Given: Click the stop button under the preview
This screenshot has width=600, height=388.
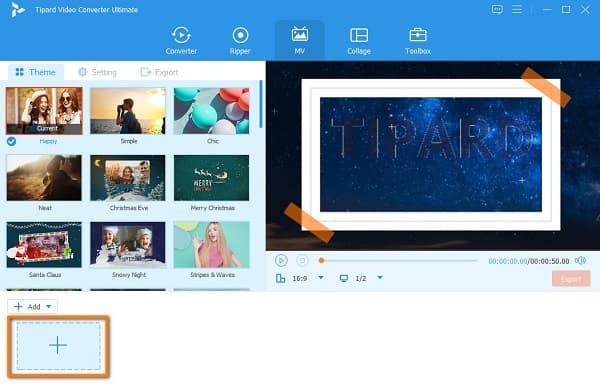Looking at the screenshot, I should [x=302, y=261].
